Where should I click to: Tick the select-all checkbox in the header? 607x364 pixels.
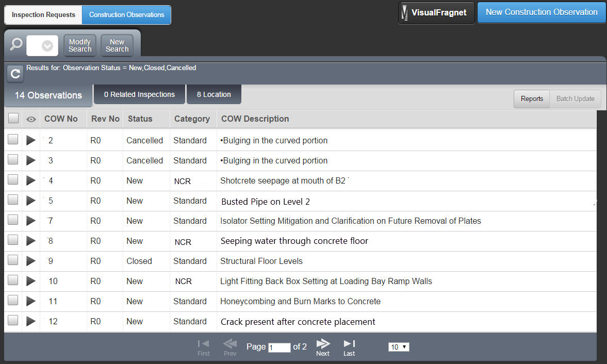point(13,119)
